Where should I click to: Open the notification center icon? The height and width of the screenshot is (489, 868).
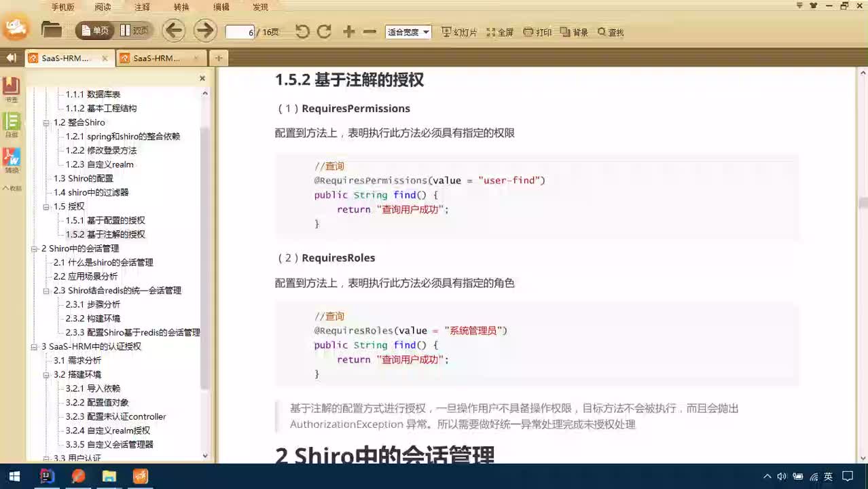(x=848, y=477)
